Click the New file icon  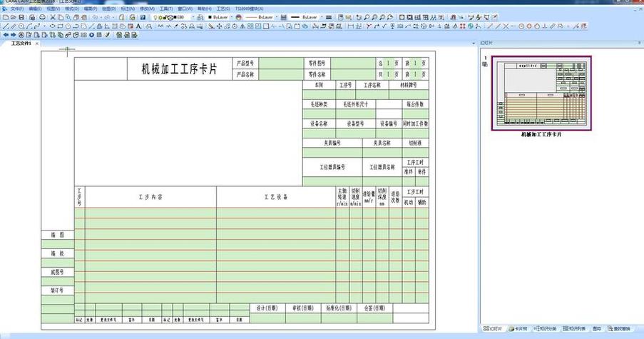point(5,17)
